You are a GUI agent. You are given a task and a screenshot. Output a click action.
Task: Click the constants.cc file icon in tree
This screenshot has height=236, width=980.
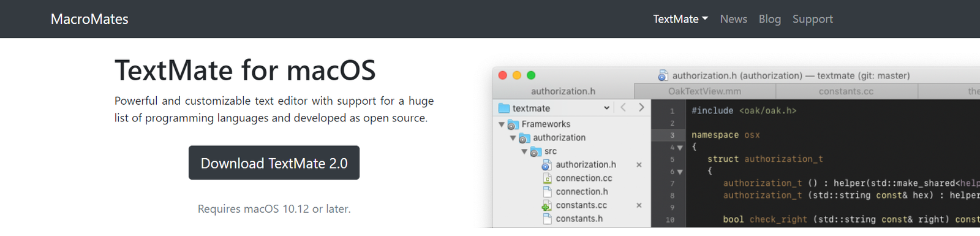[547, 205]
